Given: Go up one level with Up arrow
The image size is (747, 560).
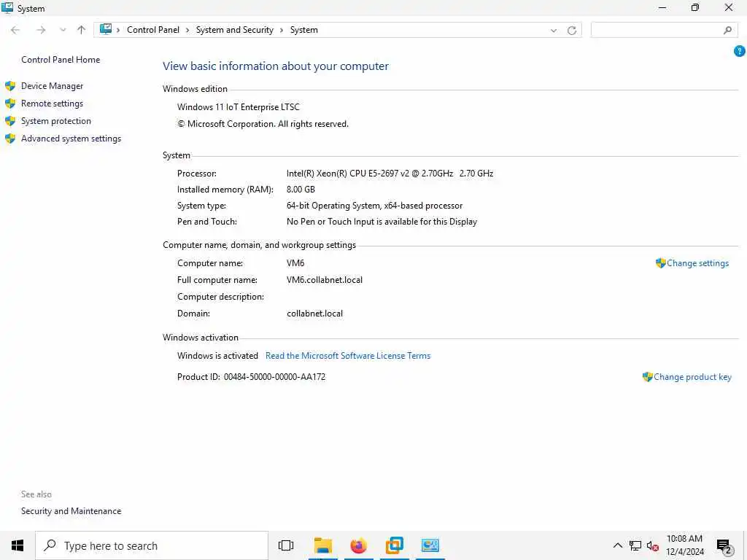Looking at the screenshot, I should [x=81, y=30].
